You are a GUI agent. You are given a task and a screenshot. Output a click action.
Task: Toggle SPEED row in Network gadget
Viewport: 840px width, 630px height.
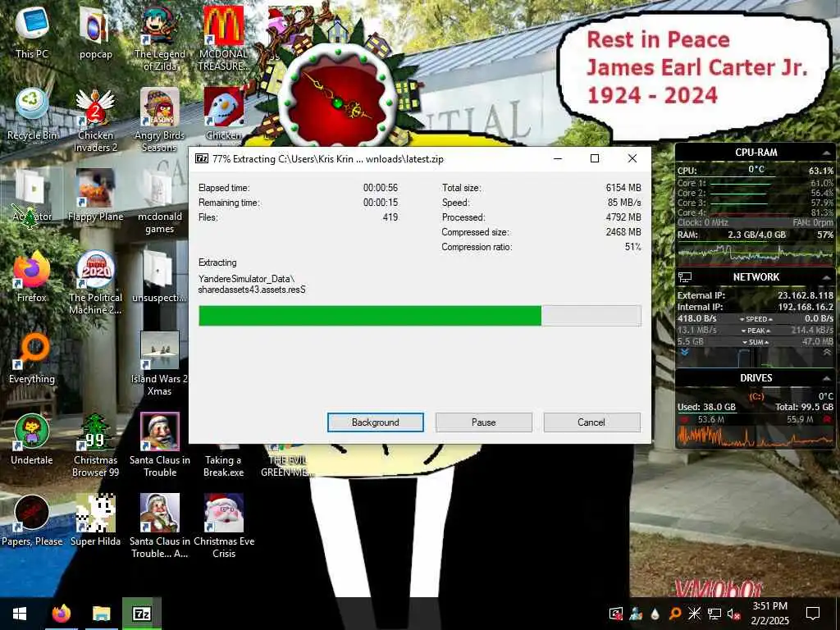pyautogui.click(x=756, y=319)
